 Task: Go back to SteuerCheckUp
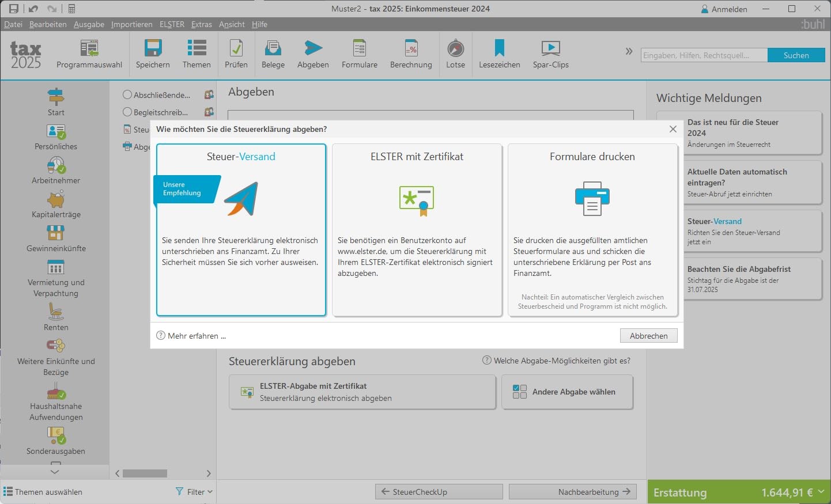439,492
